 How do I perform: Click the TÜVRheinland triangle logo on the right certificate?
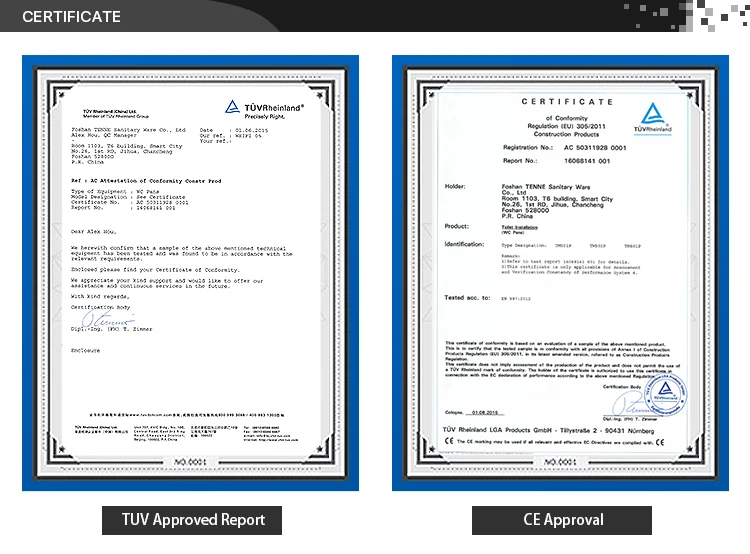click(653, 118)
